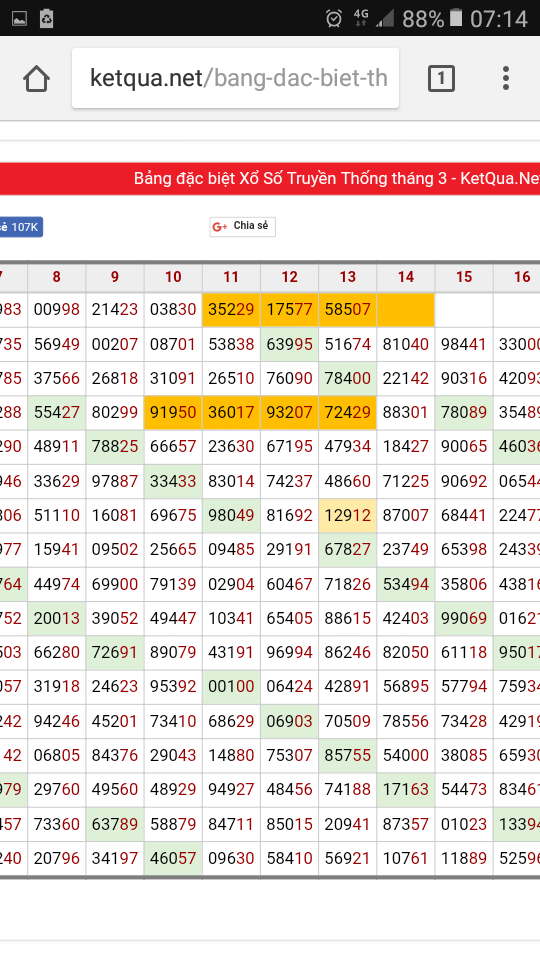Click the green cell 78400
540x960 pixels.
coord(347,378)
